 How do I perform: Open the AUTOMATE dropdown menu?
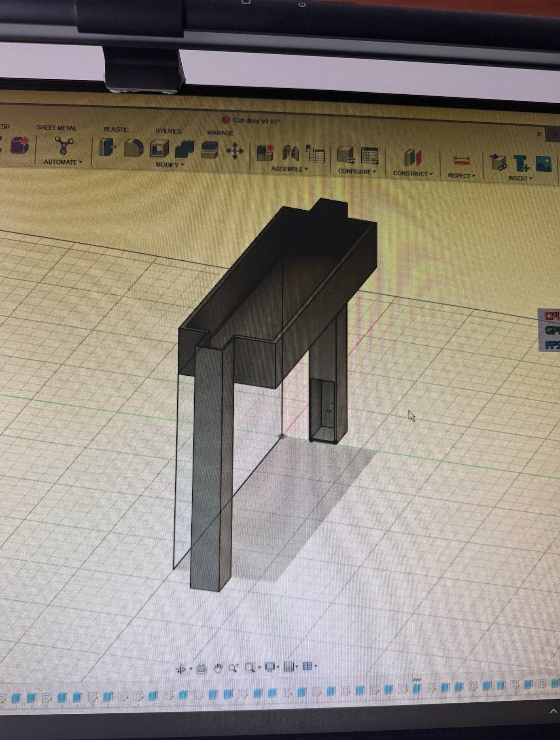(63, 162)
